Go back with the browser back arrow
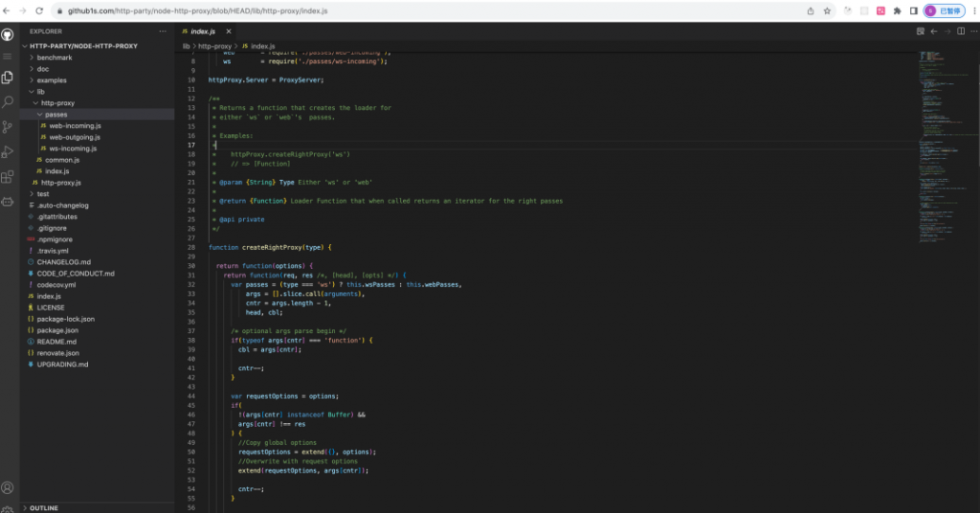The height and width of the screenshot is (513, 980). 7,11
